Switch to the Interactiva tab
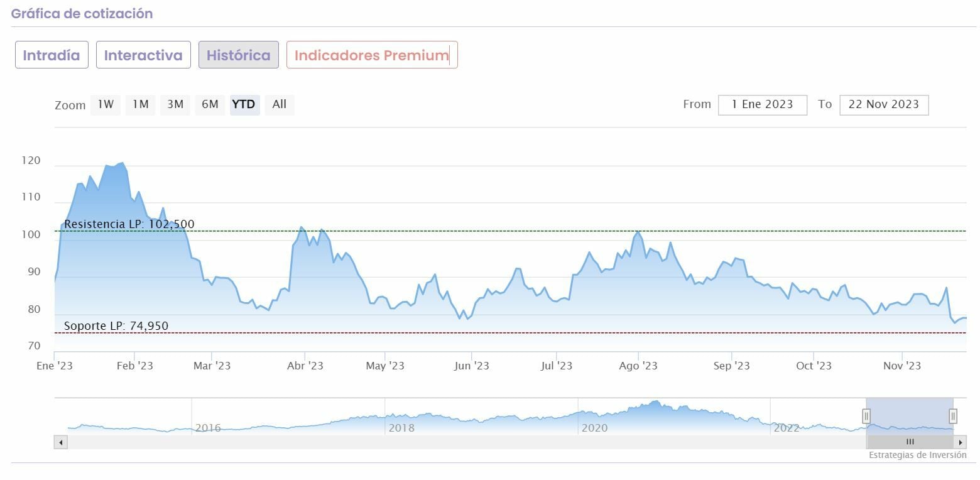 pyautogui.click(x=143, y=55)
